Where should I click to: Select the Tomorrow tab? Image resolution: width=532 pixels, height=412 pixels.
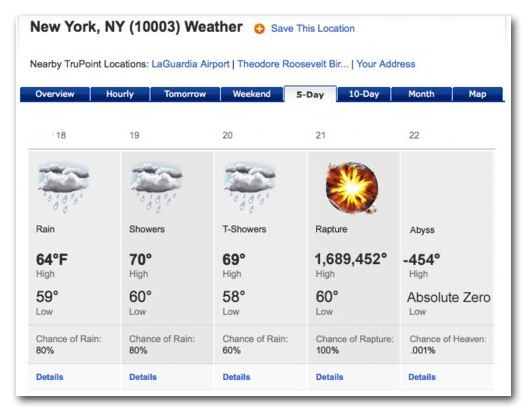[x=185, y=94]
